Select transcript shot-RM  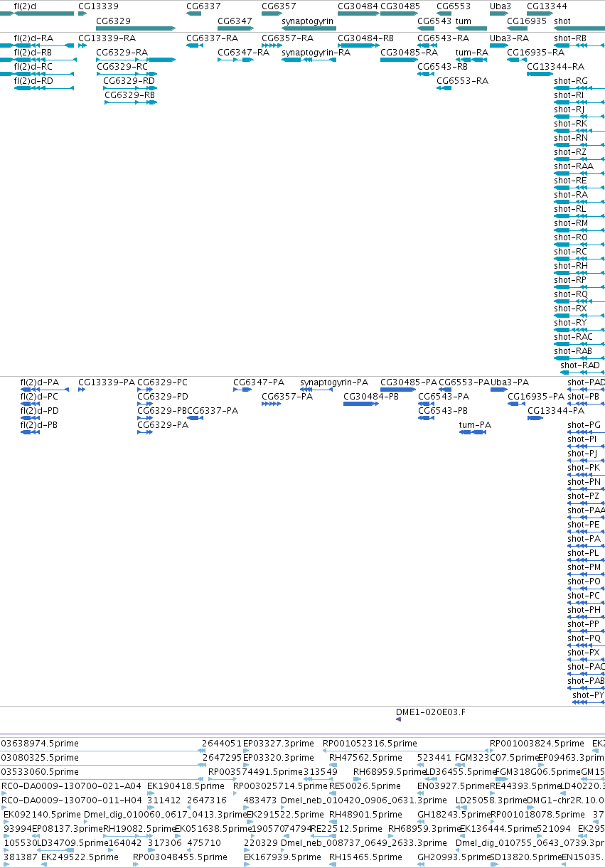pos(571,223)
